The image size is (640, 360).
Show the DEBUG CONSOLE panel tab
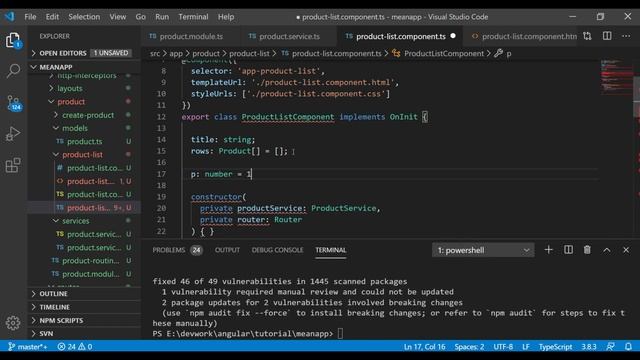point(278,250)
